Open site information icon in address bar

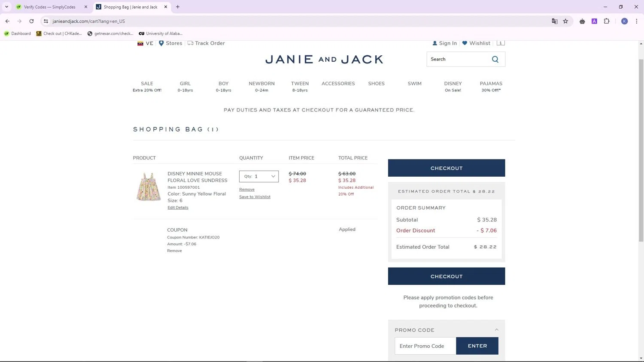click(46, 21)
